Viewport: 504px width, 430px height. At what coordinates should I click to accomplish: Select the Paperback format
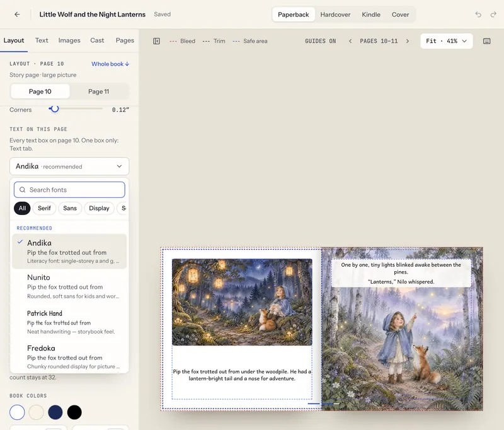click(x=293, y=15)
